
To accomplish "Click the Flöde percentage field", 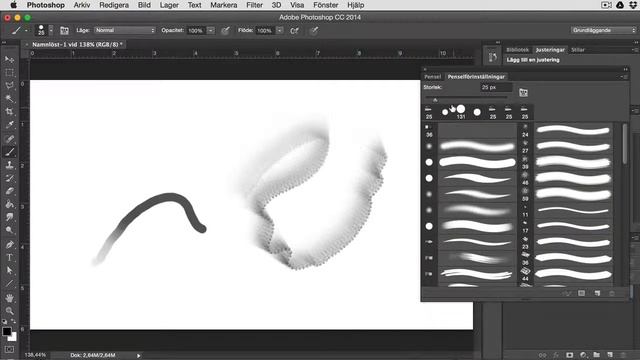I will coord(265,31).
